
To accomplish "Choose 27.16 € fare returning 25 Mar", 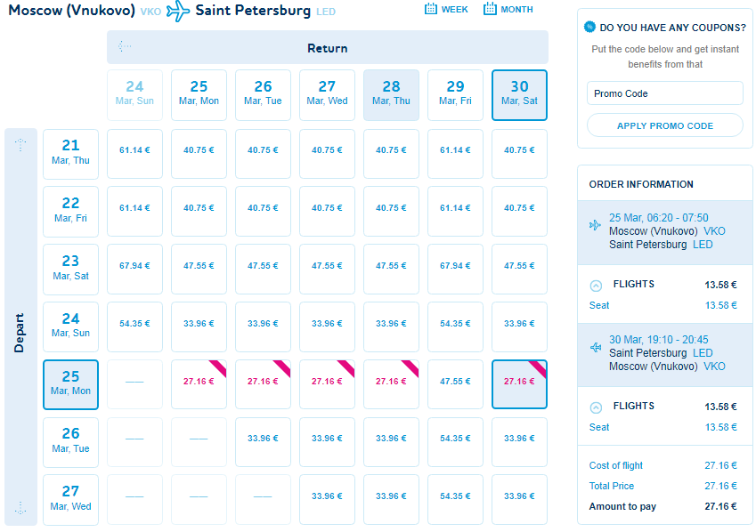I will pyautogui.click(x=199, y=384).
